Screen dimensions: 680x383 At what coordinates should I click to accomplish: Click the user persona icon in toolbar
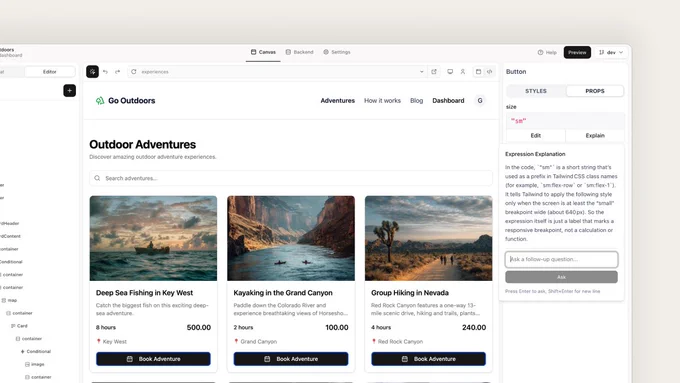click(463, 72)
